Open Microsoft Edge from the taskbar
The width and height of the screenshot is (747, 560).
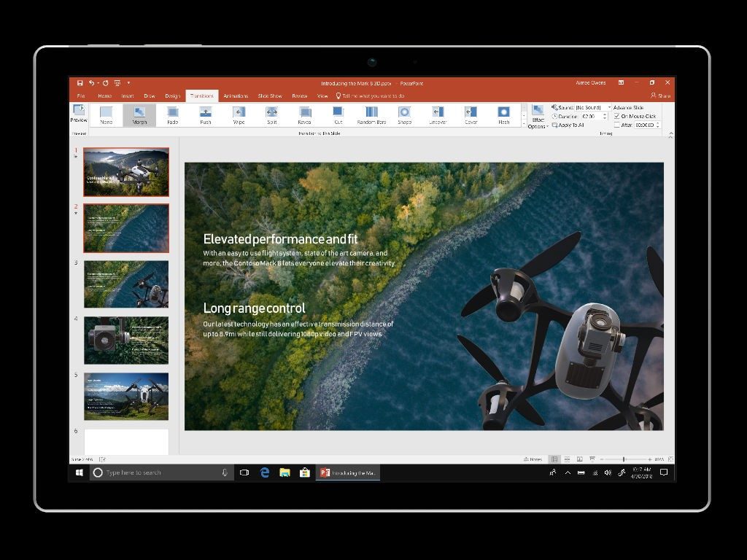click(264, 472)
